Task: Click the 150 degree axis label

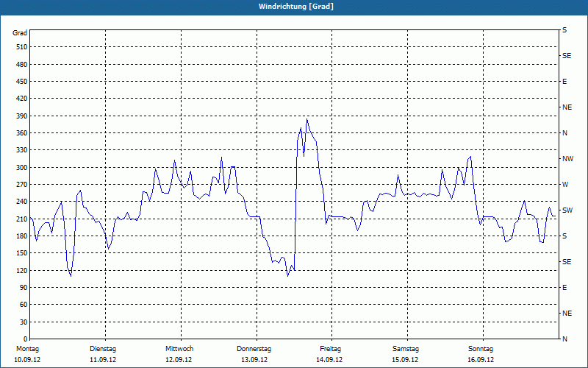Action: point(22,253)
